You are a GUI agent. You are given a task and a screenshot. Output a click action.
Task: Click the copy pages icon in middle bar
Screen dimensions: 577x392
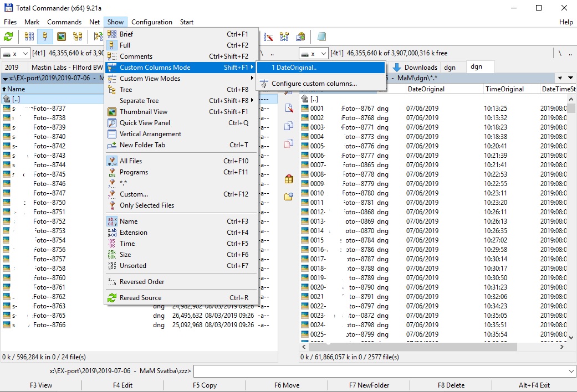(289, 126)
